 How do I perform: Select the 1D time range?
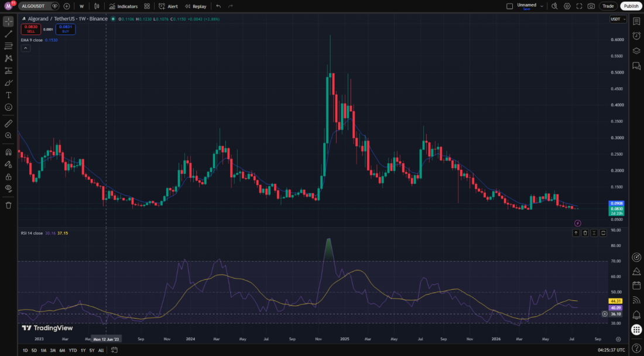[x=25, y=350]
